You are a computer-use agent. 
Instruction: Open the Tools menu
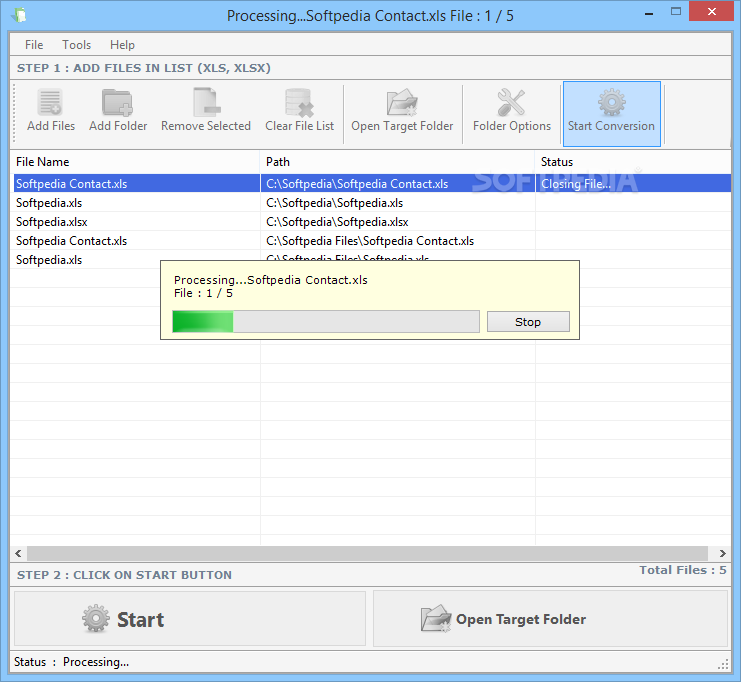coord(77,45)
